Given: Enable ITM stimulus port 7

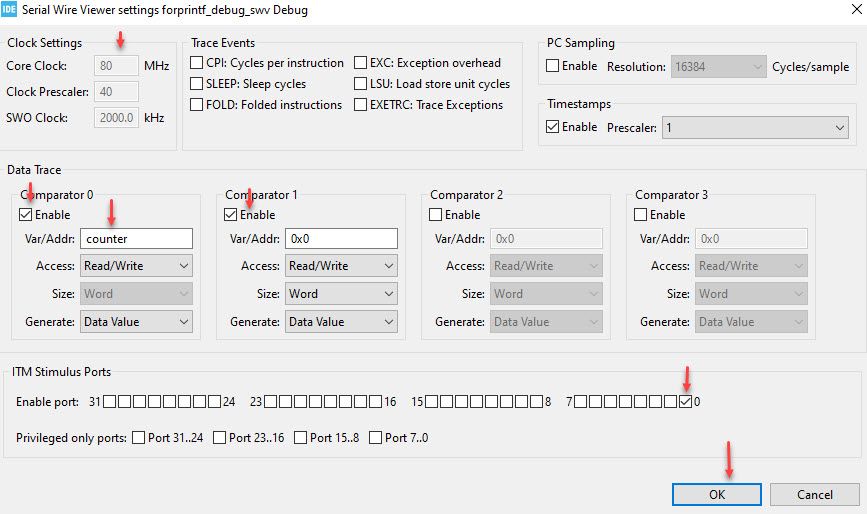Looking at the screenshot, I should click(581, 401).
